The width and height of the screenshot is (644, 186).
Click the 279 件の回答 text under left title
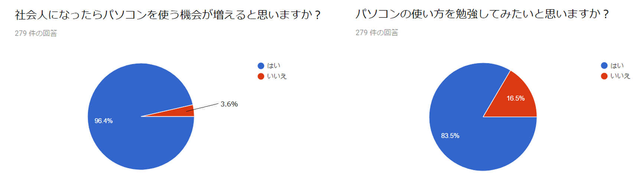(36, 33)
